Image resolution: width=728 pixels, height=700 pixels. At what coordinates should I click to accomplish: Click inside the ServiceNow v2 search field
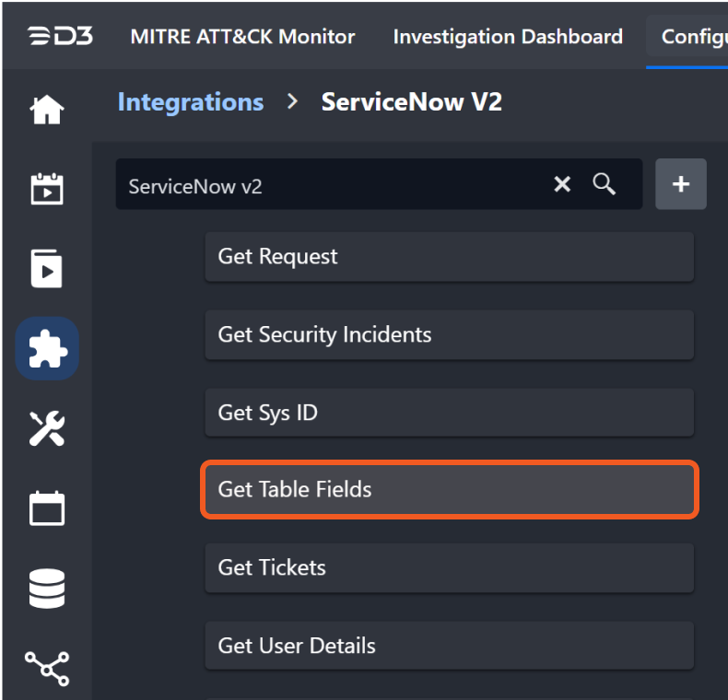pos(332,185)
